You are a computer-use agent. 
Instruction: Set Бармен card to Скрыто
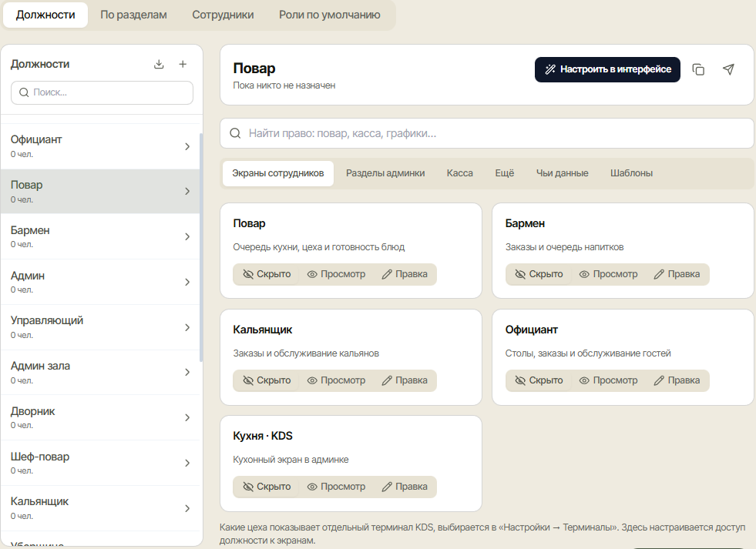[x=539, y=274]
